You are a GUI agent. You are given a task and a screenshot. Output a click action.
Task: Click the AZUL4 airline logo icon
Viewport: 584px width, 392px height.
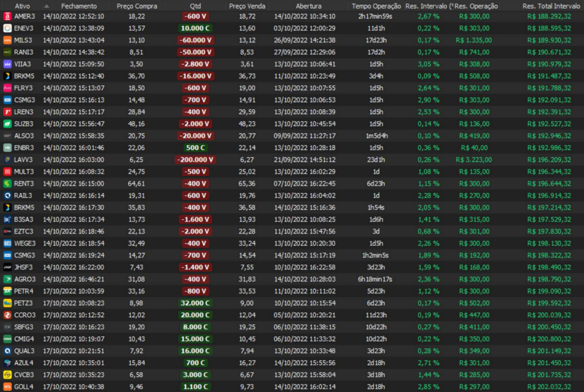(7, 363)
